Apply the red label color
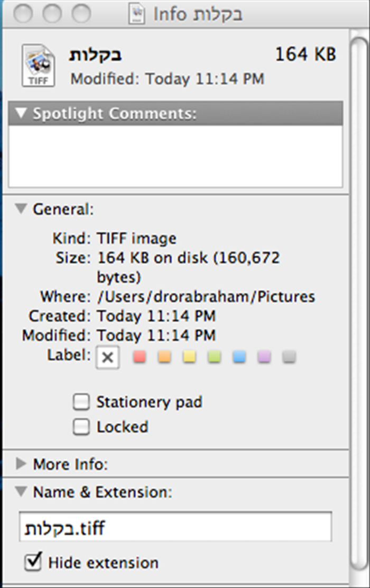 pyautogui.click(x=140, y=356)
